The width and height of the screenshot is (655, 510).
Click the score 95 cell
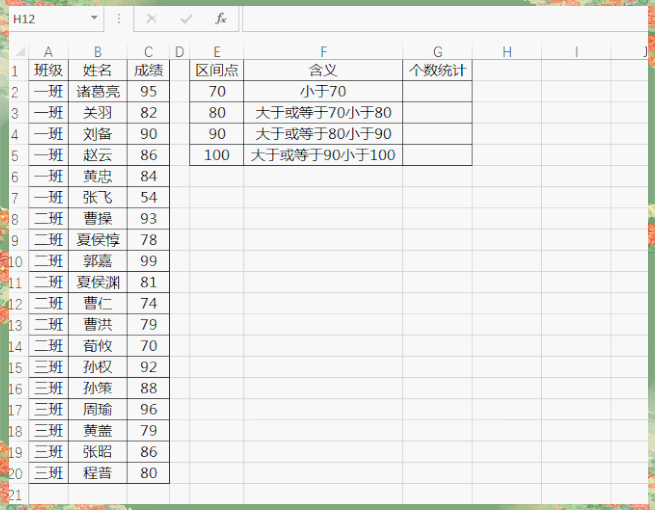(x=148, y=91)
